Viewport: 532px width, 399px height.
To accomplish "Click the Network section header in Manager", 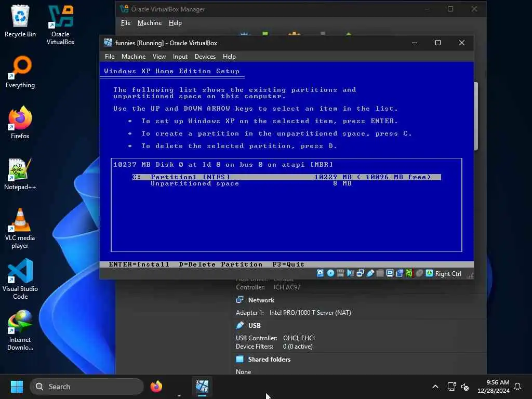I will pyautogui.click(x=261, y=300).
